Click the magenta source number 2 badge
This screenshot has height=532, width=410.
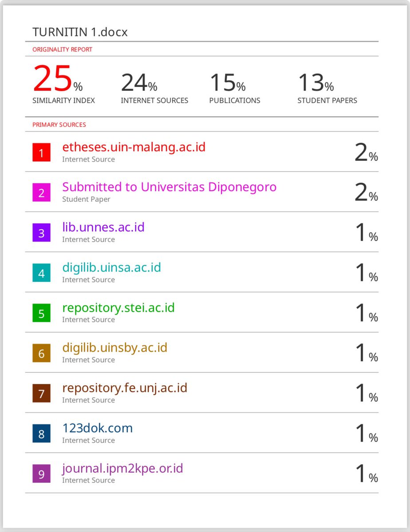click(x=41, y=193)
